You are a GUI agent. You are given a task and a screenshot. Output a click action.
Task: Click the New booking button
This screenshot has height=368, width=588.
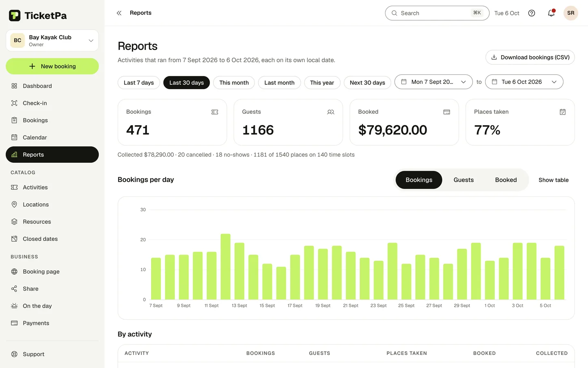pos(52,66)
